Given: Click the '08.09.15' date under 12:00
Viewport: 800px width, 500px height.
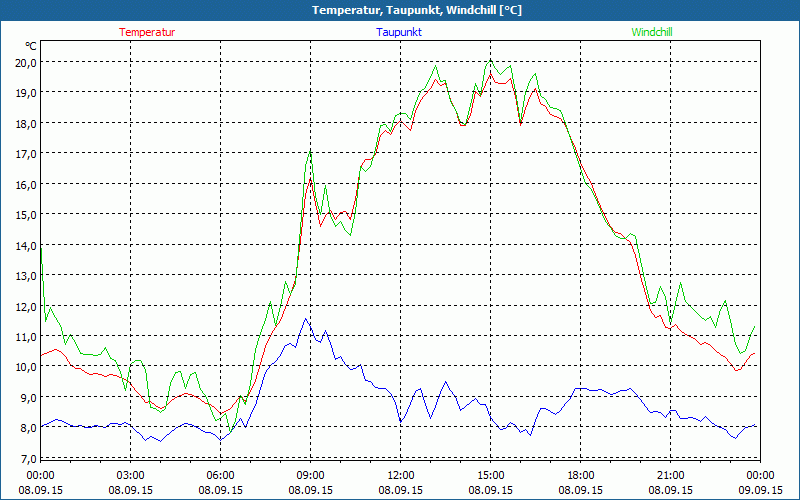Looking at the screenshot, I should tap(401, 490).
